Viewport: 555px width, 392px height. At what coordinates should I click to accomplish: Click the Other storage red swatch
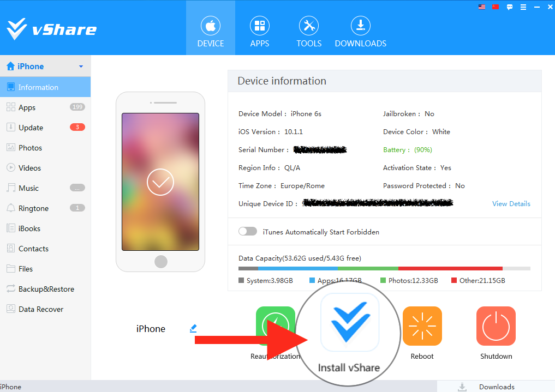(454, 280)
